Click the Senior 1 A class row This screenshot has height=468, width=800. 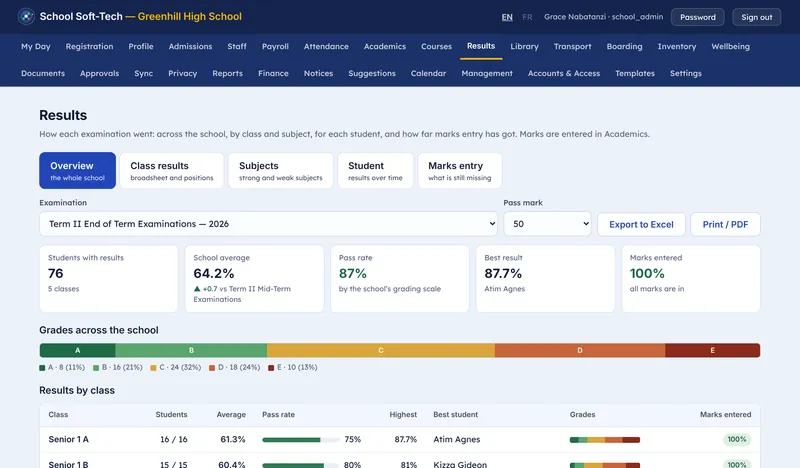(399, 439)
